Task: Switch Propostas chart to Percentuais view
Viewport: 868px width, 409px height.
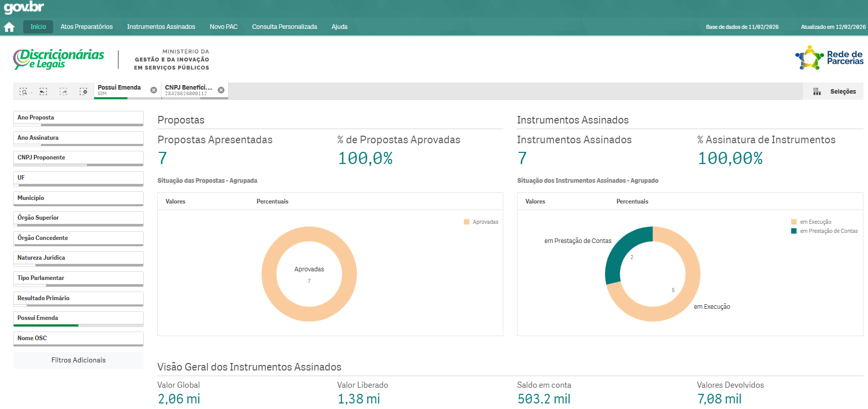Action: point(272,201)
